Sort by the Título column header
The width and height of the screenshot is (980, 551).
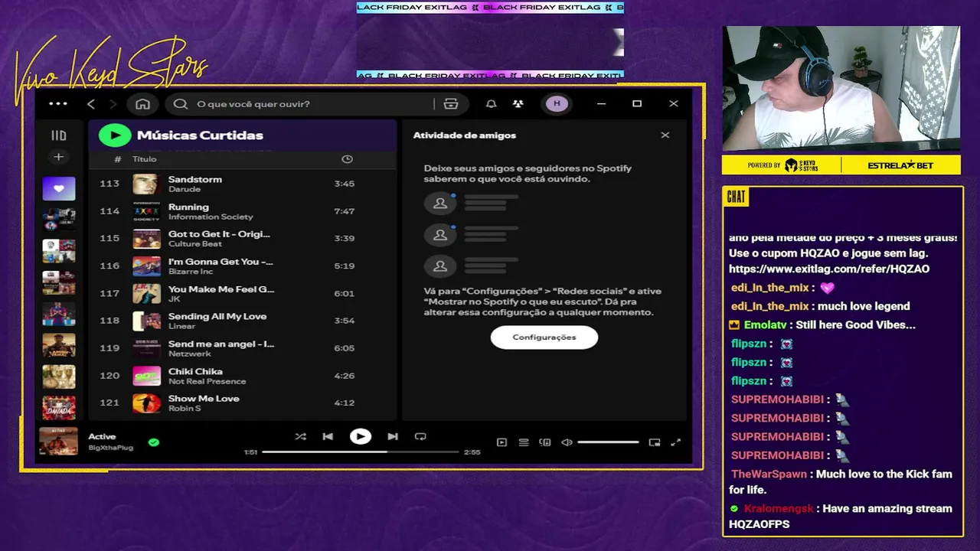click(144, 159)
